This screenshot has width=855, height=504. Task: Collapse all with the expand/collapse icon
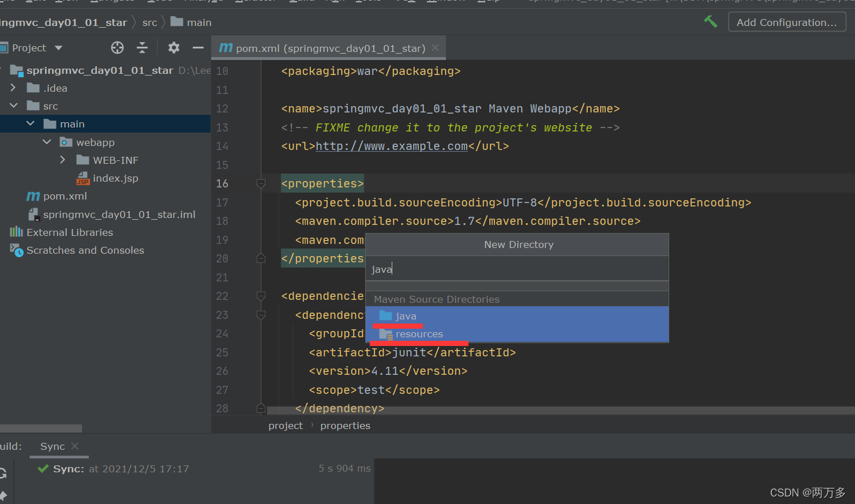tap(142, 48)
